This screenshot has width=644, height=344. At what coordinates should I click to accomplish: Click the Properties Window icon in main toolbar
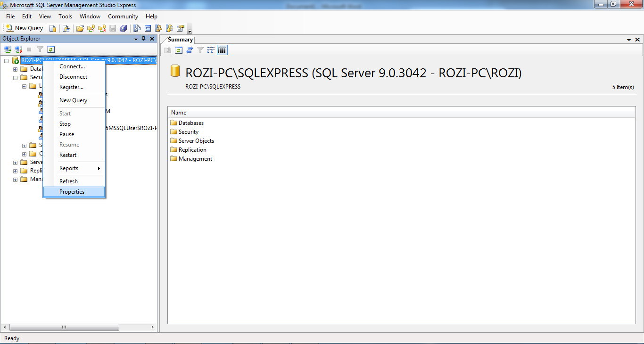coord(180,28)
